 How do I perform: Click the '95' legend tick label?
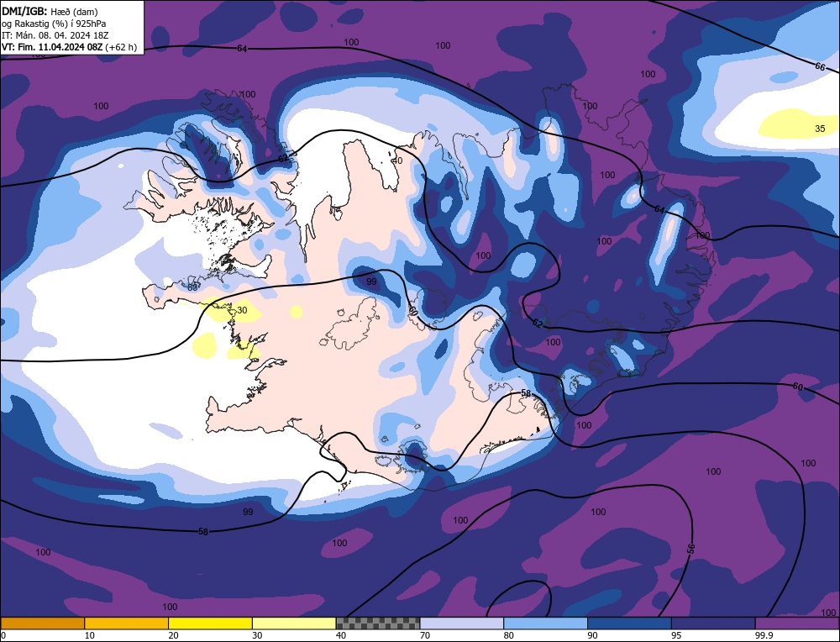click(676, 635)
